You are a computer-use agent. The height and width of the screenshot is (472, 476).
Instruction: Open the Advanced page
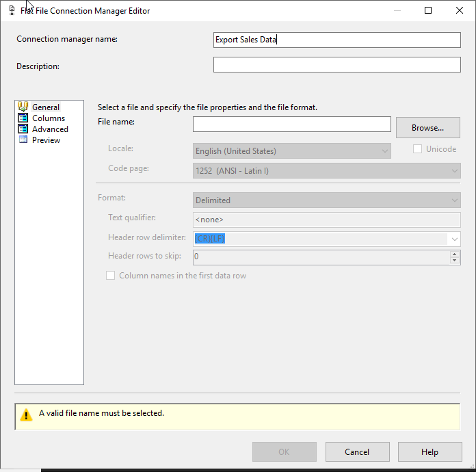(50, 129)
